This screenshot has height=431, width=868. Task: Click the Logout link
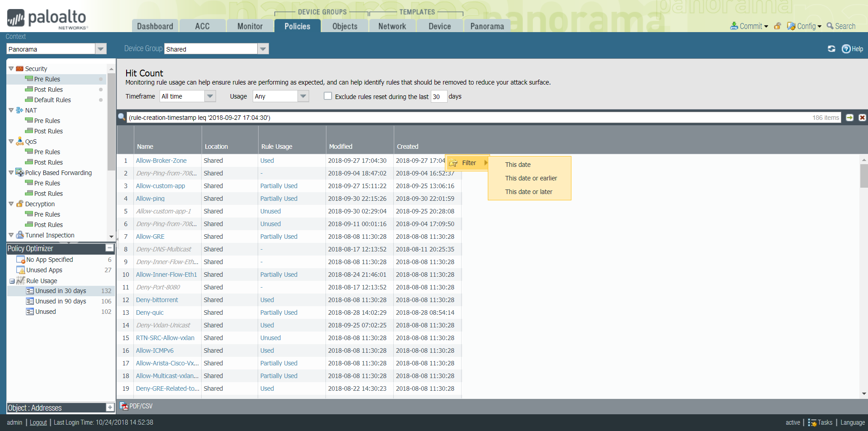[x=38, y=422]
